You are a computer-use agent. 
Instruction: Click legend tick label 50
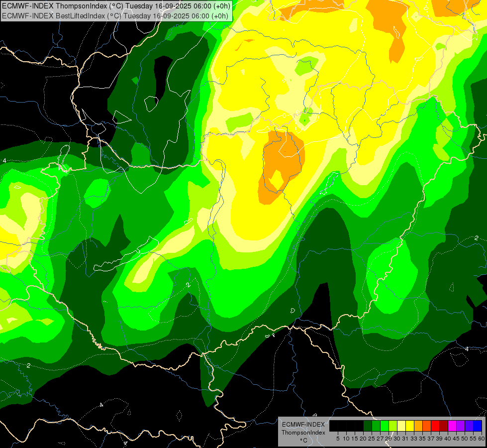tap(465, 439)
